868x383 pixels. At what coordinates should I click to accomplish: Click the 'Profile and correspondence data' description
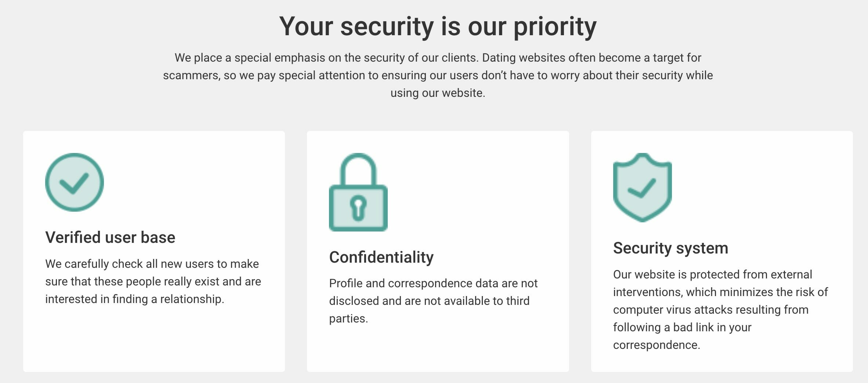point(433,301)
